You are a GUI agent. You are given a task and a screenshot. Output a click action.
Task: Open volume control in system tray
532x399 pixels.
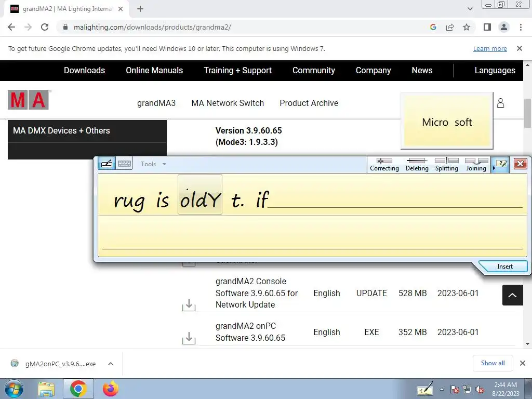click(480, 390)
